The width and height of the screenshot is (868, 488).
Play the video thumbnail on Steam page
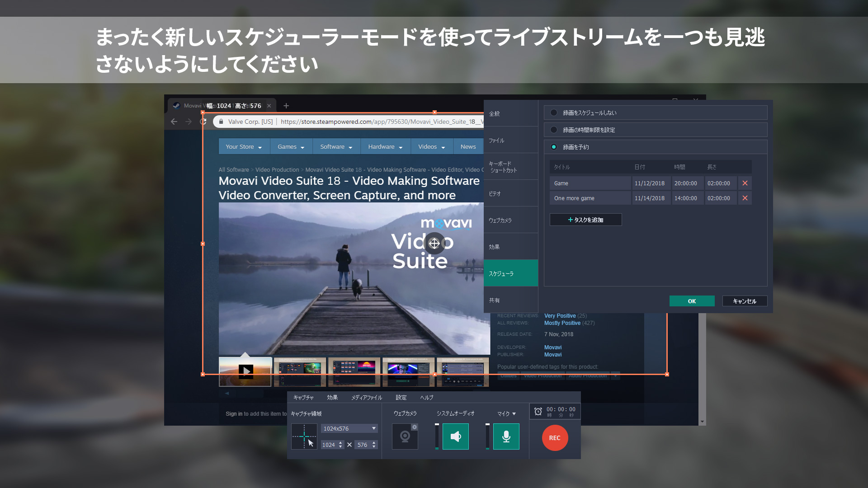tap(245, 372)
